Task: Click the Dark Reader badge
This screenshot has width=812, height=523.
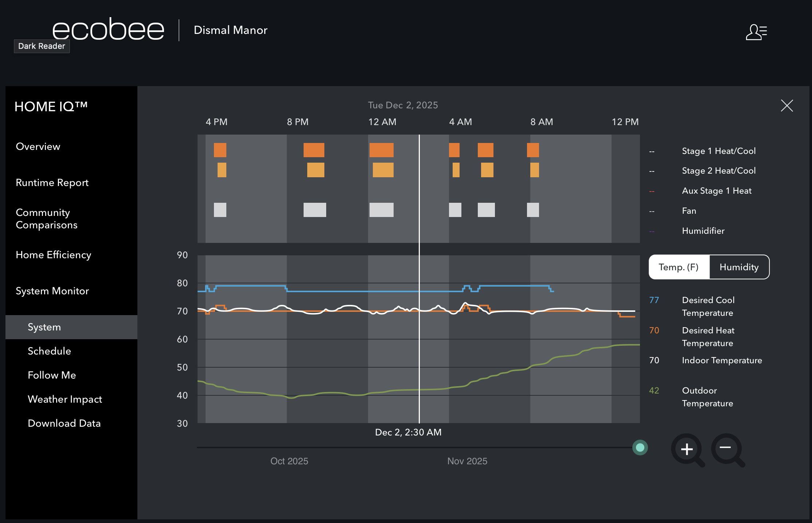Action: click(x=42, y=46)
